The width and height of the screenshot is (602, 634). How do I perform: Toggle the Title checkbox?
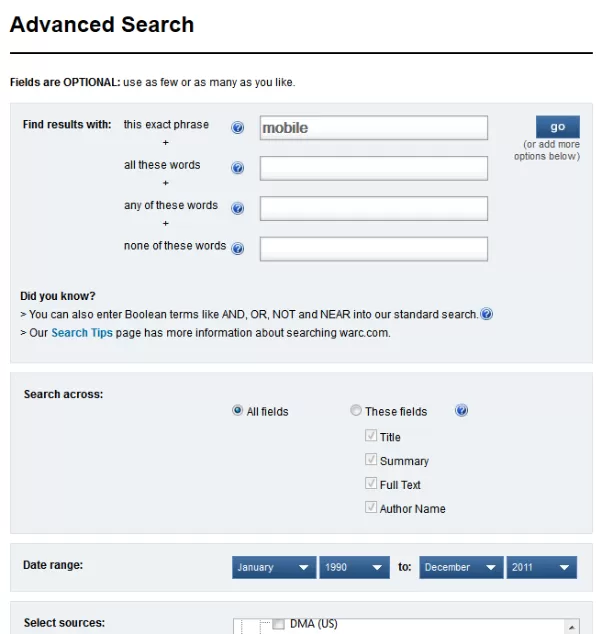tap(371, 437)
